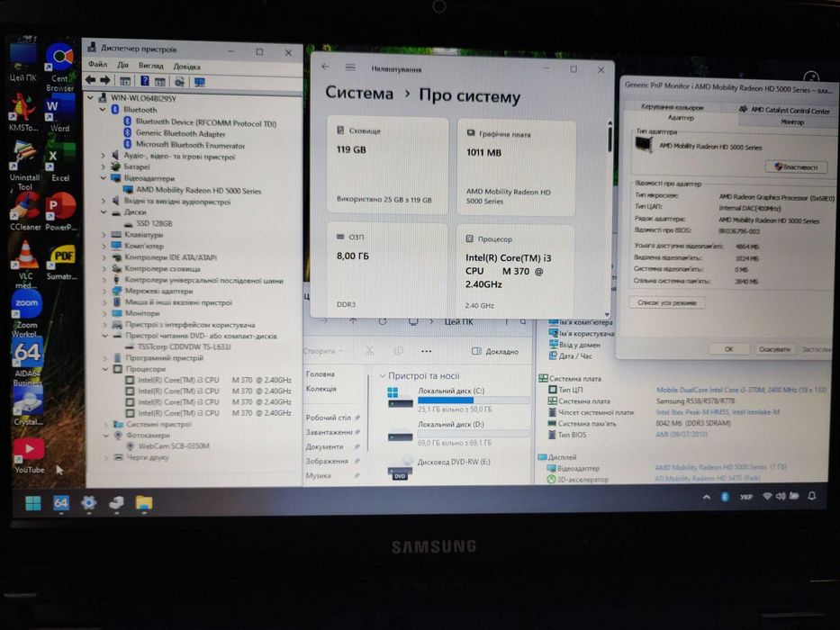This screenshot has height=630, width=840.
Task: Collapse the Процесори node
Action: point(105,369)
